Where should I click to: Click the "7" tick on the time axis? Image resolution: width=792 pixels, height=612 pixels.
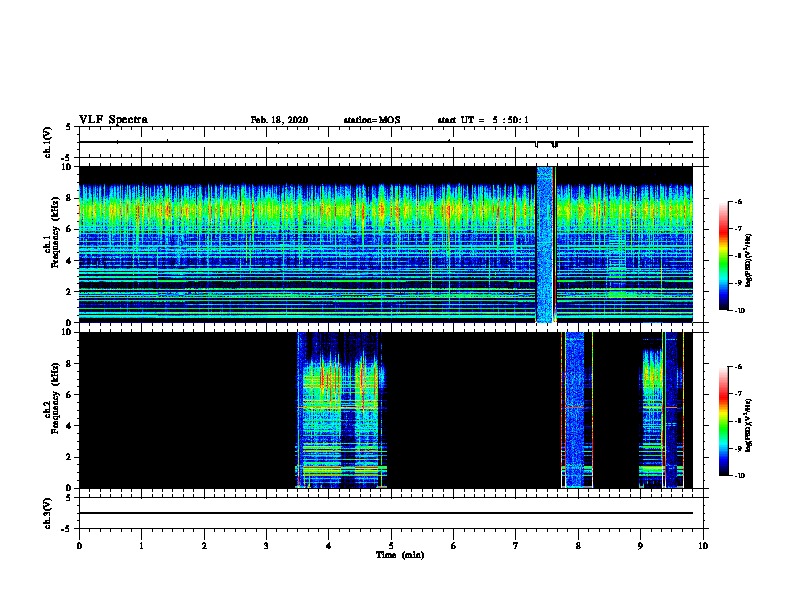(516, 546)
